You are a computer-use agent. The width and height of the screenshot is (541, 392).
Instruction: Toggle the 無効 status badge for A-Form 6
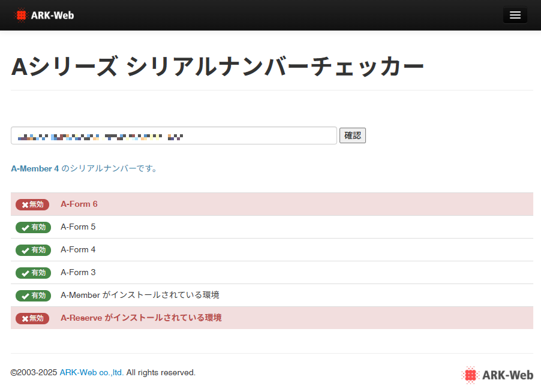pos(32,204)
